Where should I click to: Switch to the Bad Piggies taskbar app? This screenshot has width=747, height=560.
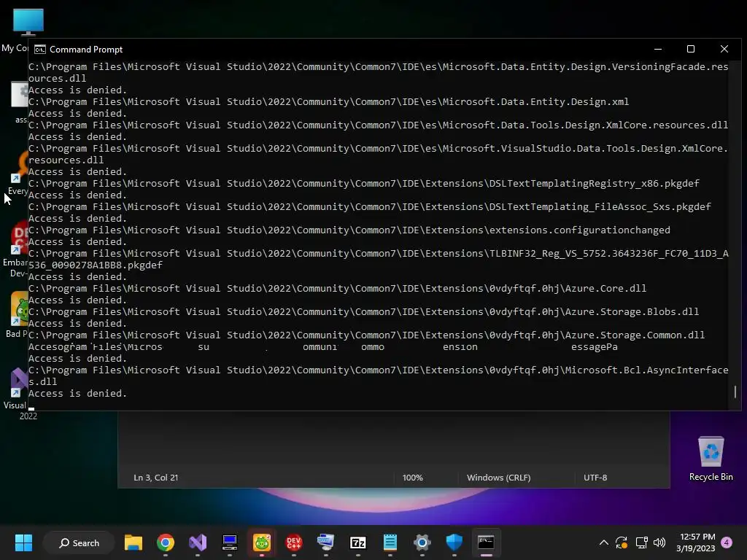click(262, 542)
